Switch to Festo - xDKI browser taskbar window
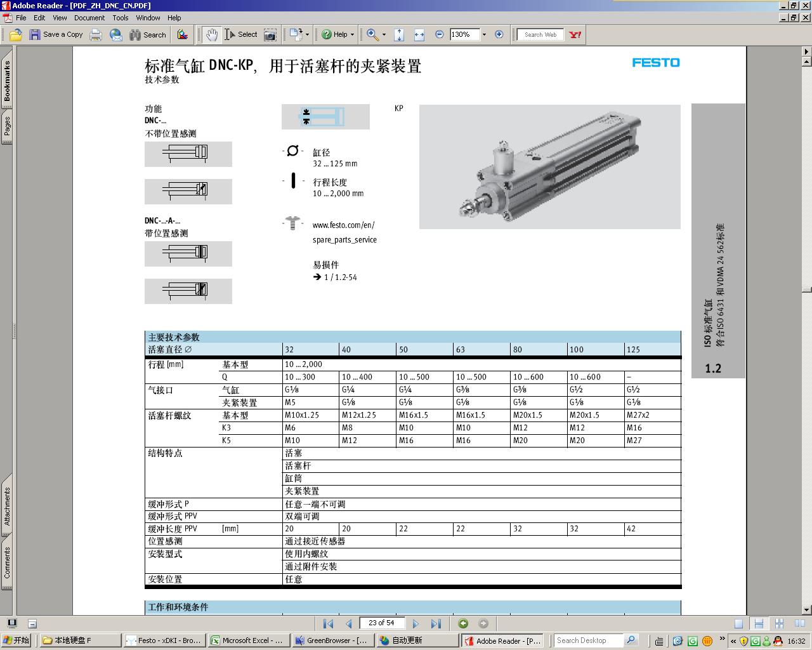This screenshot has height=650, width=812. (164, 640)
